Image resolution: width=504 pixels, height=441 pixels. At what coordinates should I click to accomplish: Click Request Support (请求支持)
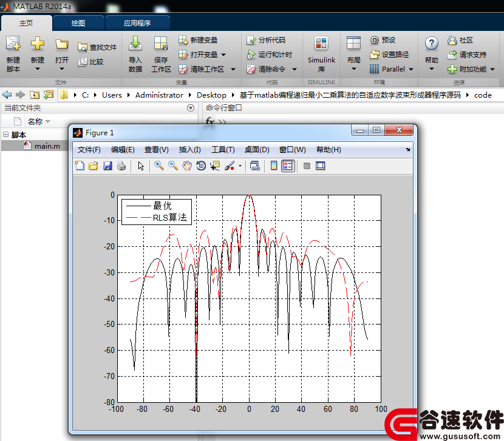[x=467, y=55]
